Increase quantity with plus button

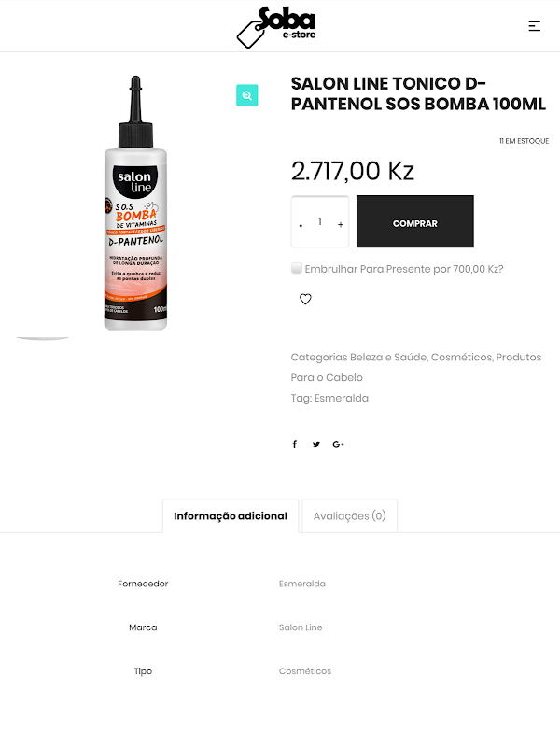(341, 224)
